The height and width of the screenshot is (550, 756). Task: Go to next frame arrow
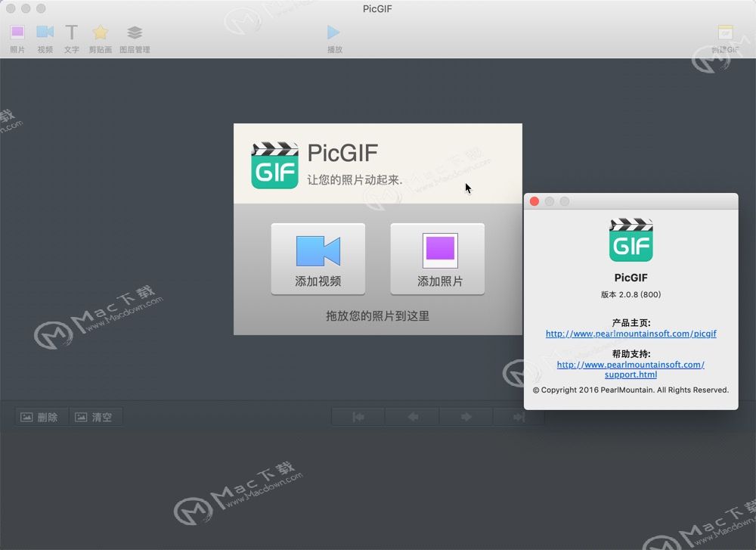466,417
